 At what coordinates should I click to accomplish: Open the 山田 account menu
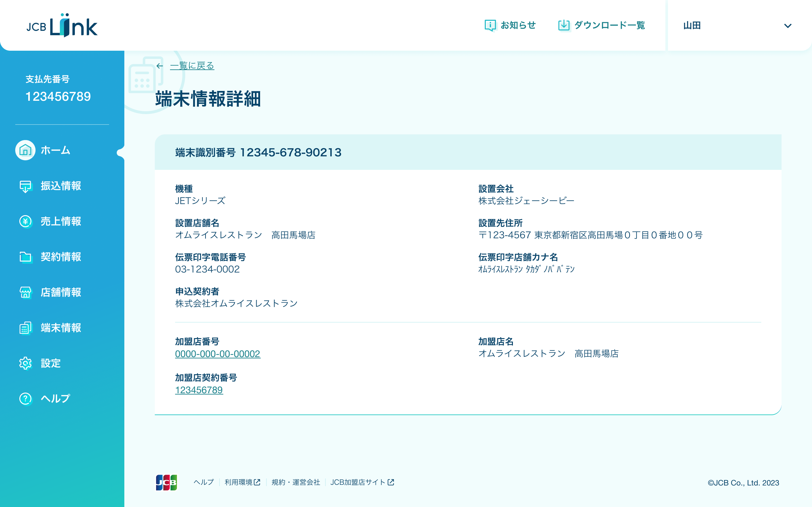point(692,26)
